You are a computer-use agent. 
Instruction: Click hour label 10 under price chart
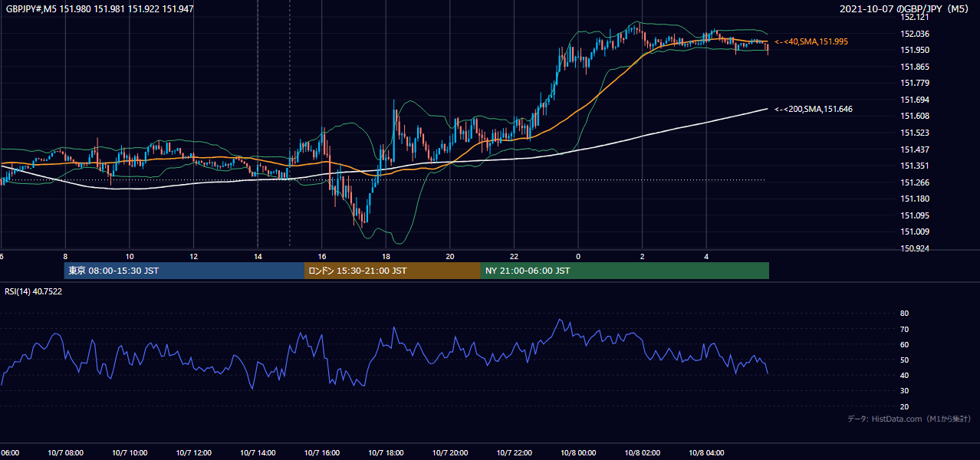(x=130, y=256)
